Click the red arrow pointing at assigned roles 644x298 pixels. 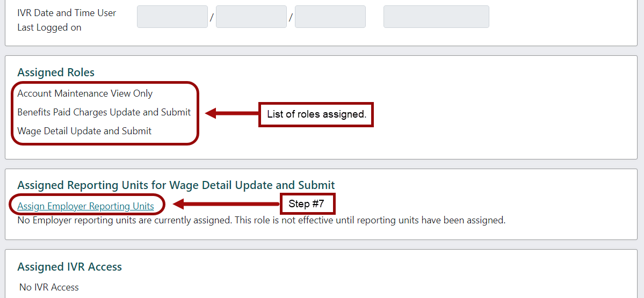click(x=231, y=113)
